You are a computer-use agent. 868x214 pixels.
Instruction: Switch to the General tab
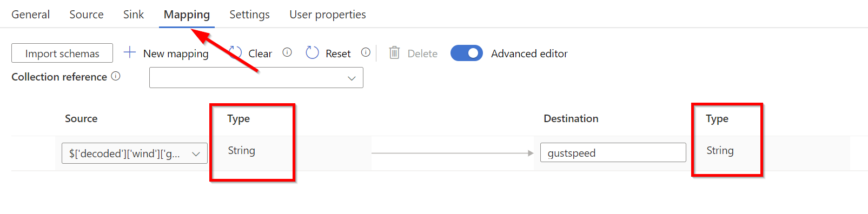tap(31, 15)
